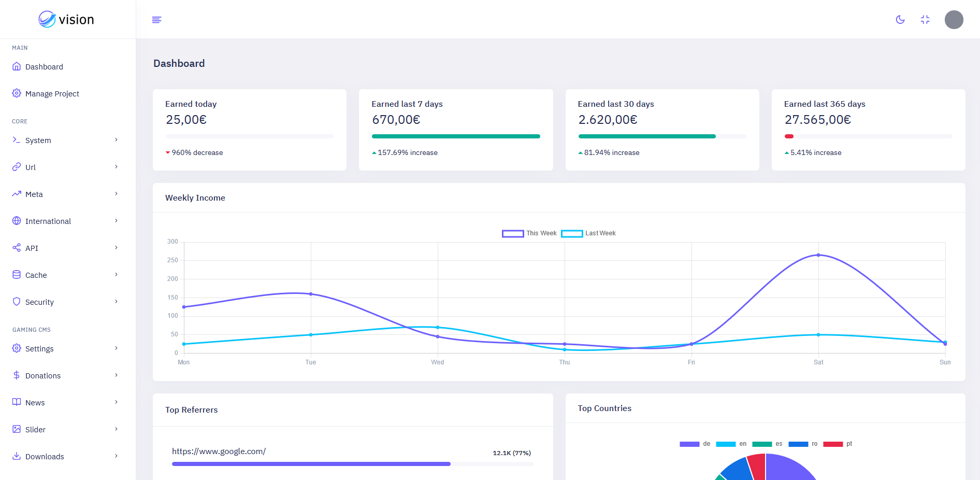
Task: Click the 25,00€ earned today value
Action: tap(186, 120)
